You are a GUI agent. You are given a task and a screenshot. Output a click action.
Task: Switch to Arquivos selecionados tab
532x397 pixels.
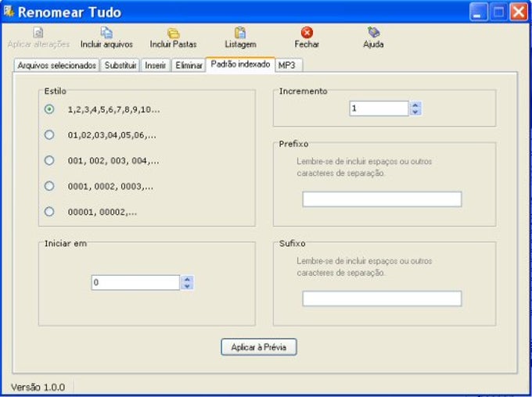pos(56,65)
